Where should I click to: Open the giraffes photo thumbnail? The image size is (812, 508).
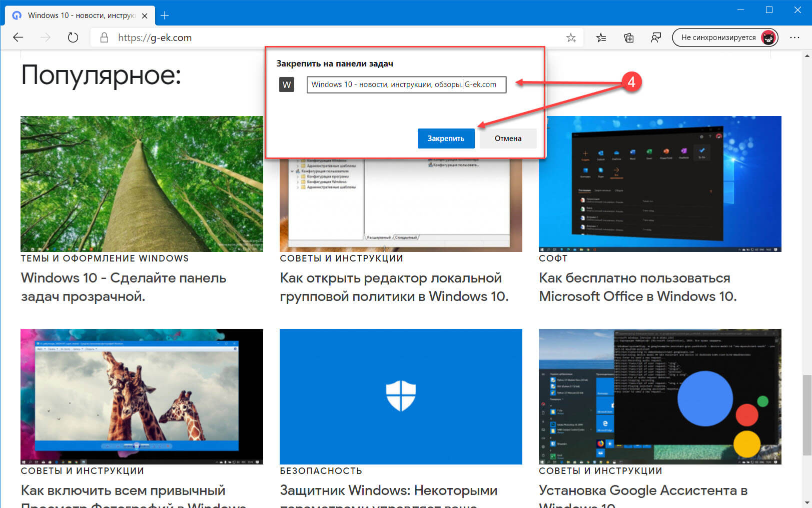[142, 396]
